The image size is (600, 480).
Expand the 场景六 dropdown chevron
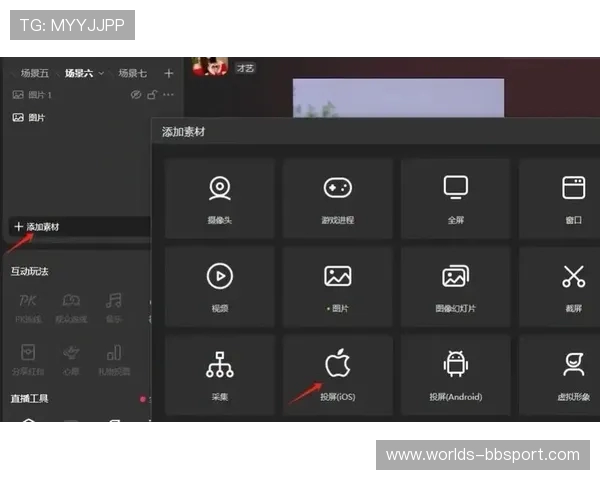tap(101, 73)
